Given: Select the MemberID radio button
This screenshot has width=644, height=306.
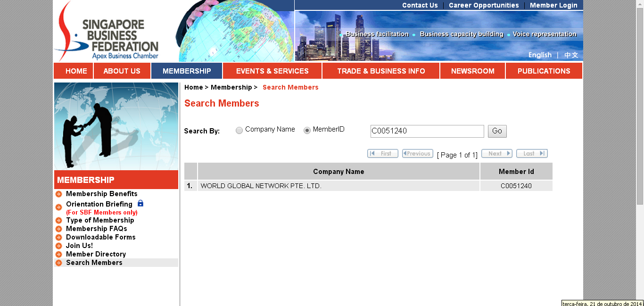Looking at the screenshot, I should pyautogui.click(x=307, y=130).
